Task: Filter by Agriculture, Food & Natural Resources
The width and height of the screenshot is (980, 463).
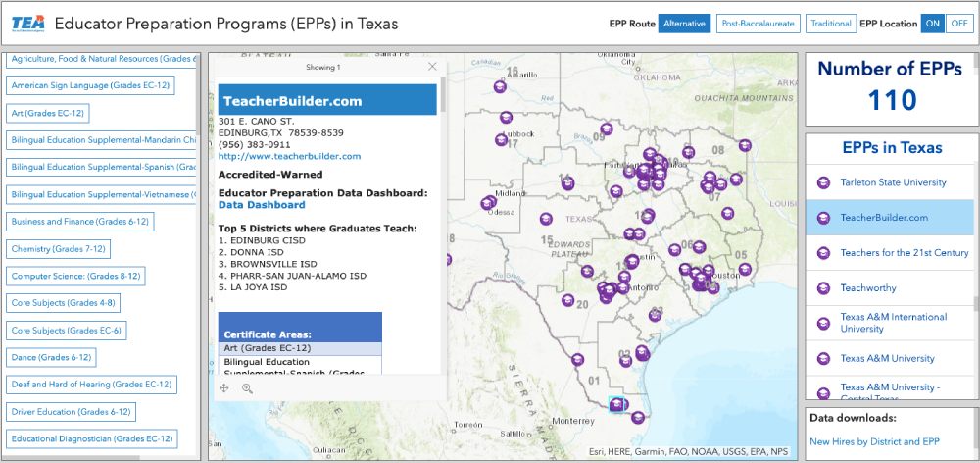Action: [x=101, y=59]
